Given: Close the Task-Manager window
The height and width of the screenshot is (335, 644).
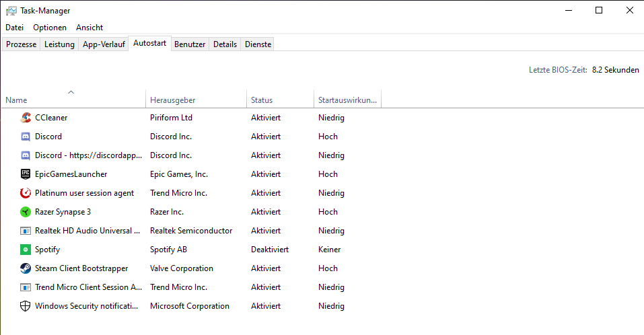Looking at the screenshot, I should point(630,10).
